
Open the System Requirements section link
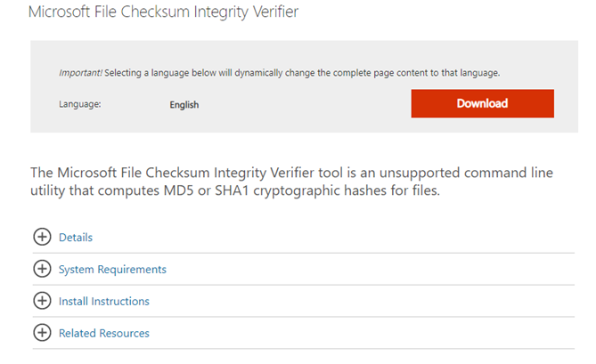click(112, 270)
